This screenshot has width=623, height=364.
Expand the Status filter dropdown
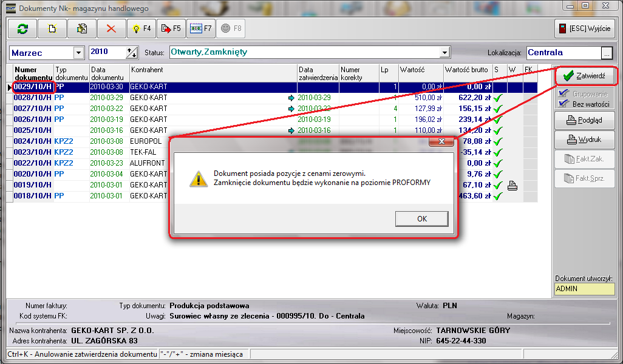[x=444, y=53]
